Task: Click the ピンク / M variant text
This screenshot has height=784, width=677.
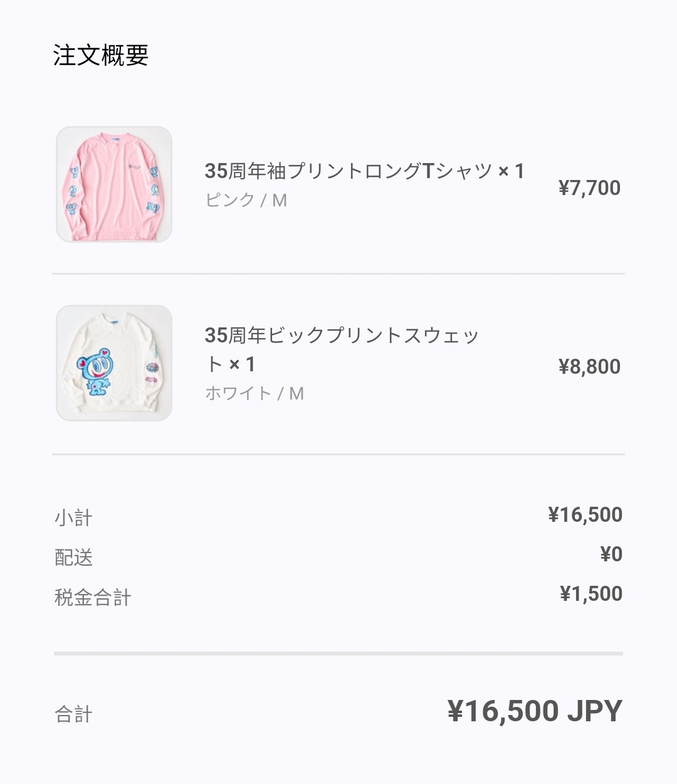Action: (x=246, y=200)
